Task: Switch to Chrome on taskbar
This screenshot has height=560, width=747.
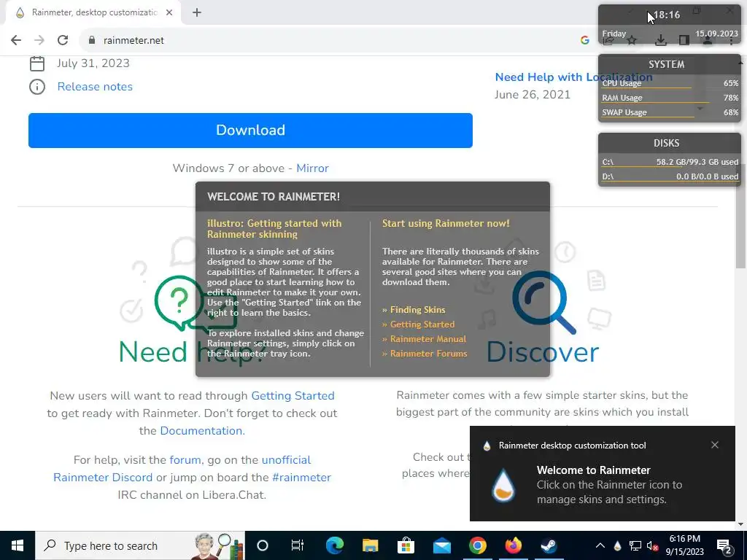Action: tap(477, 545)
